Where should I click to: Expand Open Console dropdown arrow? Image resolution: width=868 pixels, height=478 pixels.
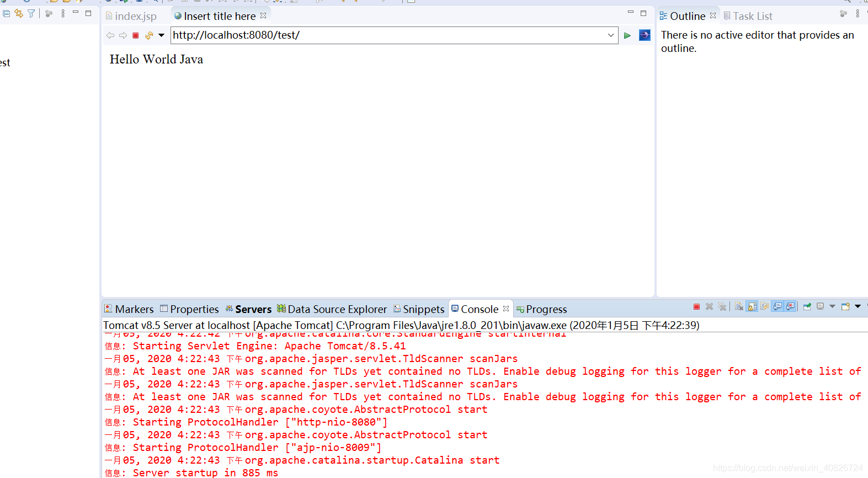pos(858,306)
